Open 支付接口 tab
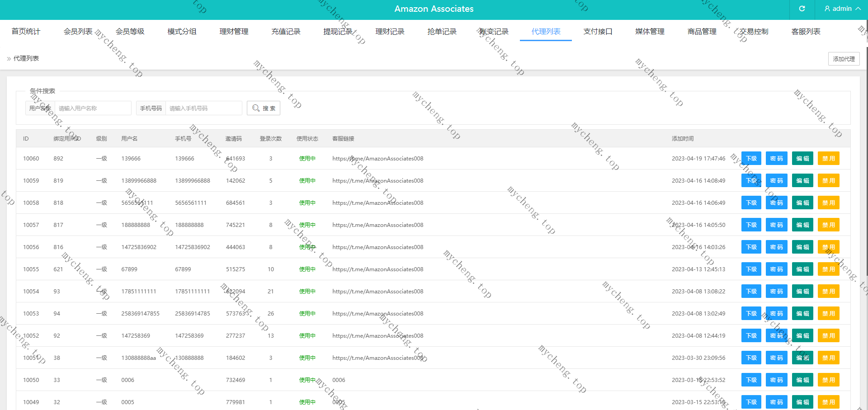Viewport: 868px width, 410px height. point(598,31)
